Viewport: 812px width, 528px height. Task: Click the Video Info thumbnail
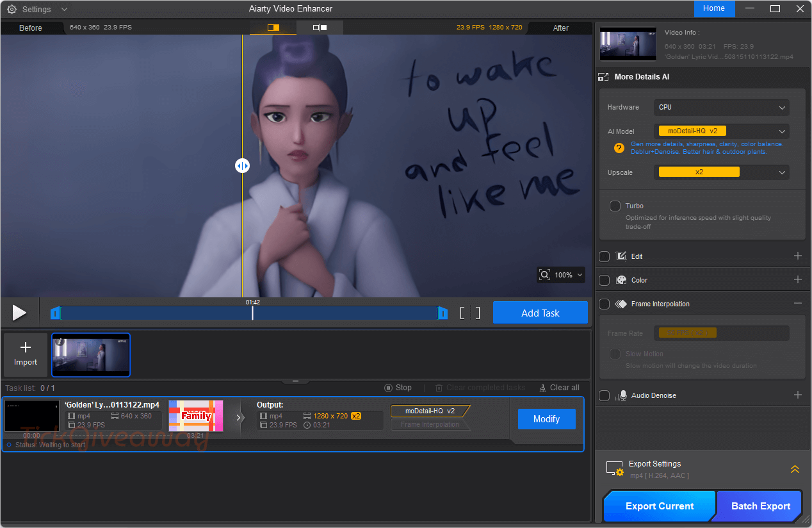coord(628,44)
